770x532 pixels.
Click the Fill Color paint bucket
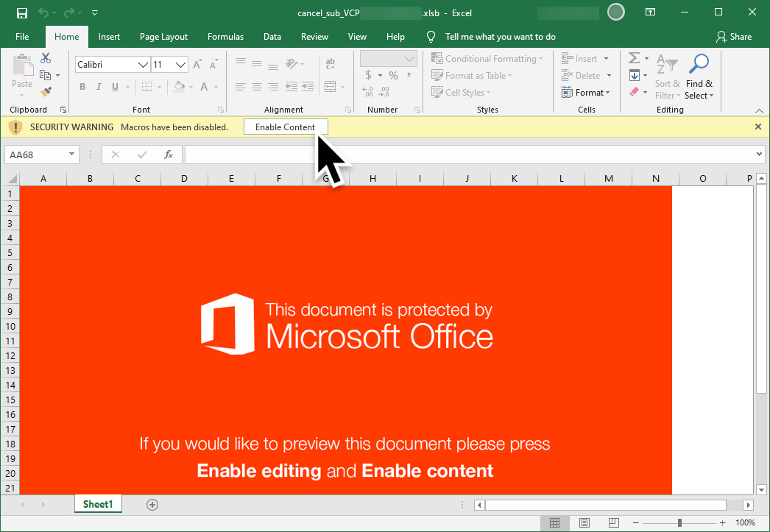pyautogui.click(x=179, y=87)
